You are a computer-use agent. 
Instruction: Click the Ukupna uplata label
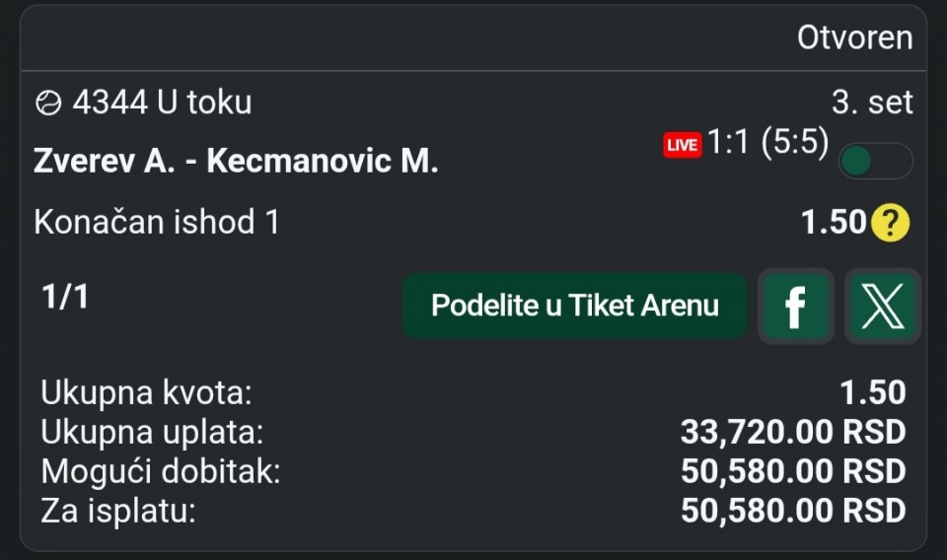[152, 432]
